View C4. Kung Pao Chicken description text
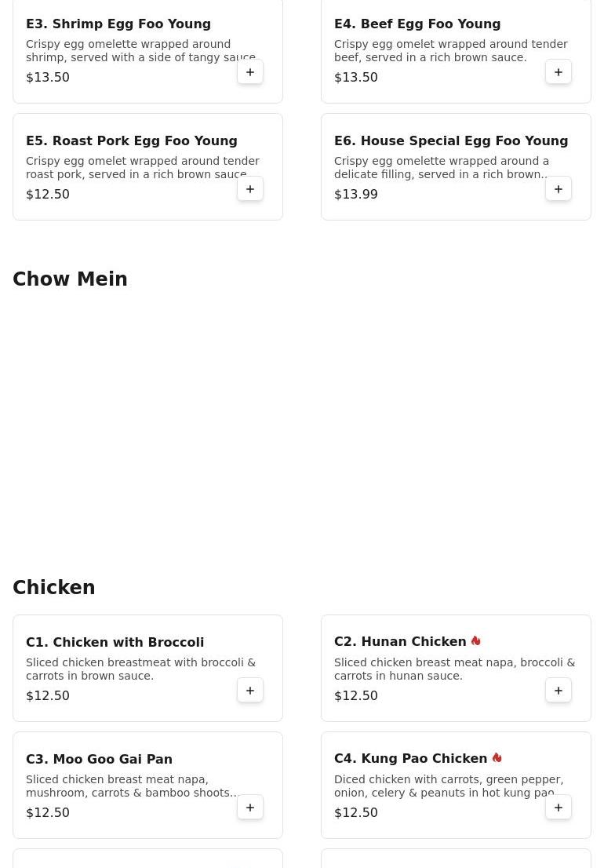 [449, 786]
